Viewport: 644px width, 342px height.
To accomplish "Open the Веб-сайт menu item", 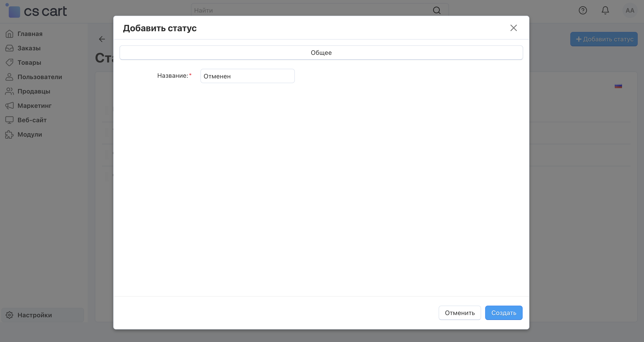I will coord(32,120).
